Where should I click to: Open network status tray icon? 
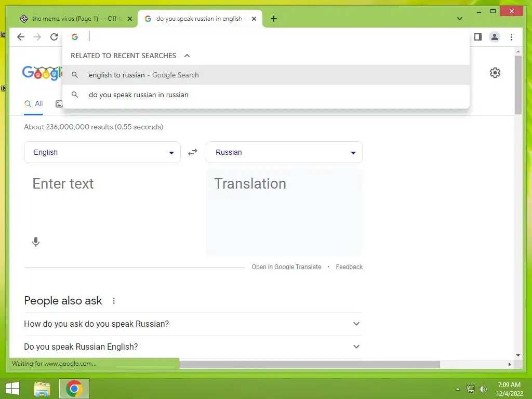point(471,389)
